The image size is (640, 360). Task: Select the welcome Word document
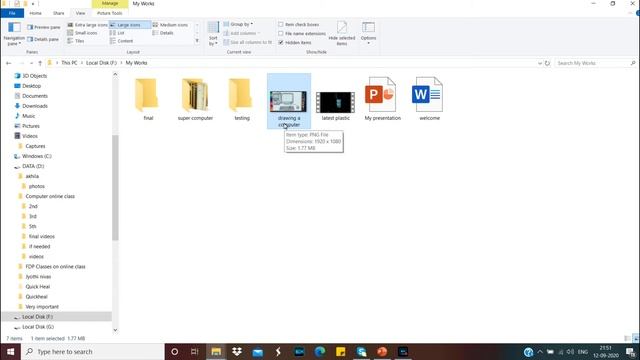[429, 99]
